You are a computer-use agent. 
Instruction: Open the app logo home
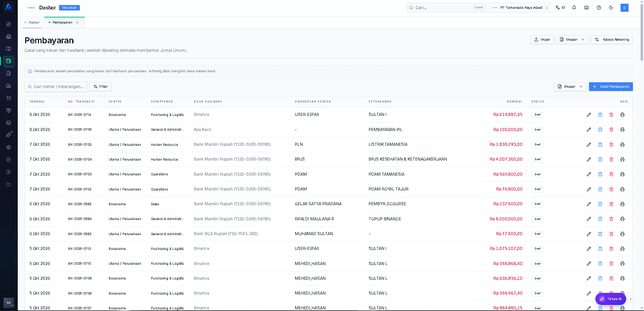pyautogui.click(x=9, y=7)
